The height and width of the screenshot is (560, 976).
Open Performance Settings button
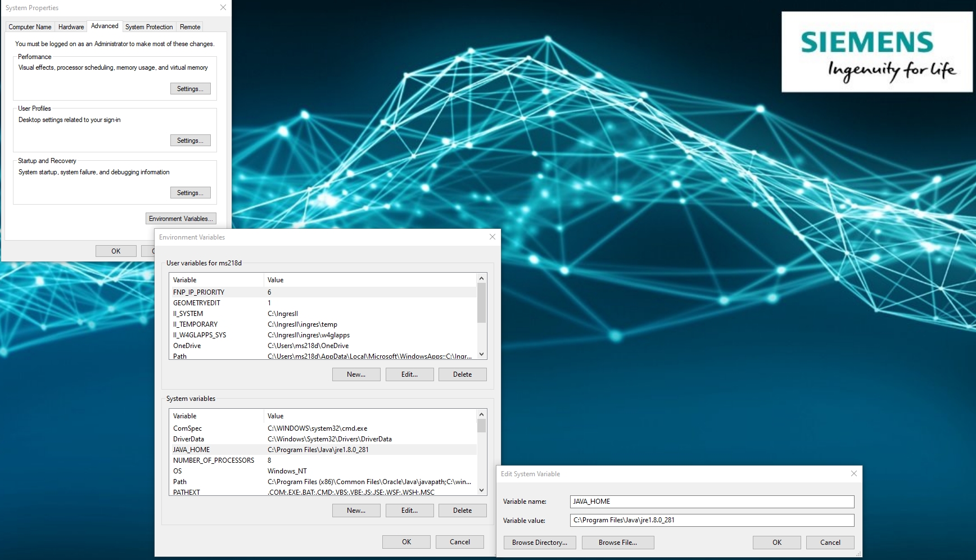[190, 89]
